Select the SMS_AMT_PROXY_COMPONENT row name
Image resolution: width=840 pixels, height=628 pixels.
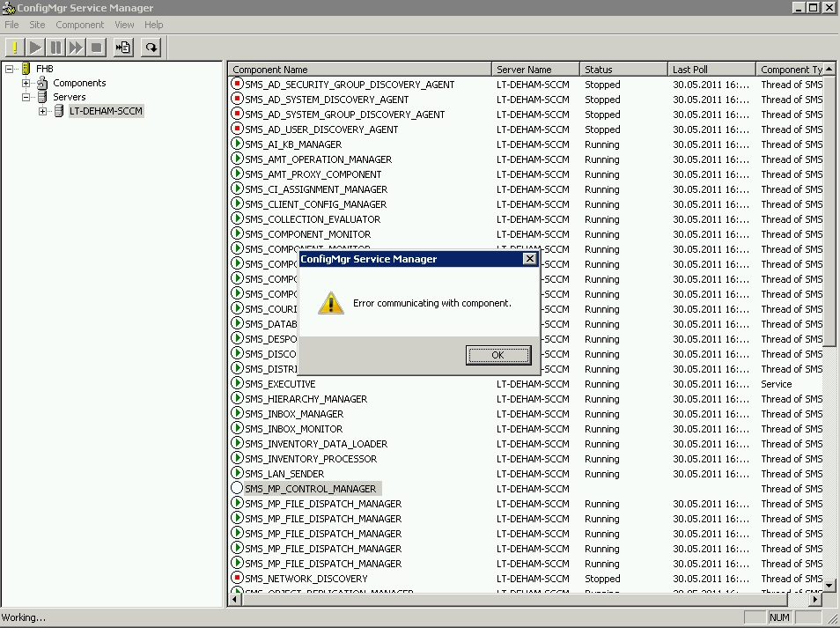point(313,174)
